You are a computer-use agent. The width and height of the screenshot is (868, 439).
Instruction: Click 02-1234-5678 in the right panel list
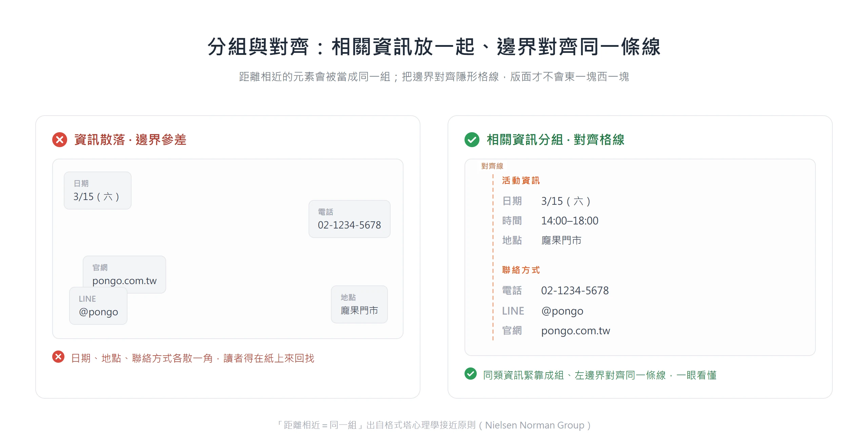575,291
